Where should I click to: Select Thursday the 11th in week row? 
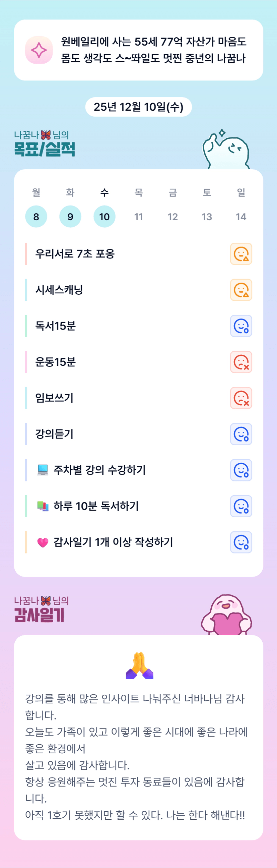[x=138, y=216]
